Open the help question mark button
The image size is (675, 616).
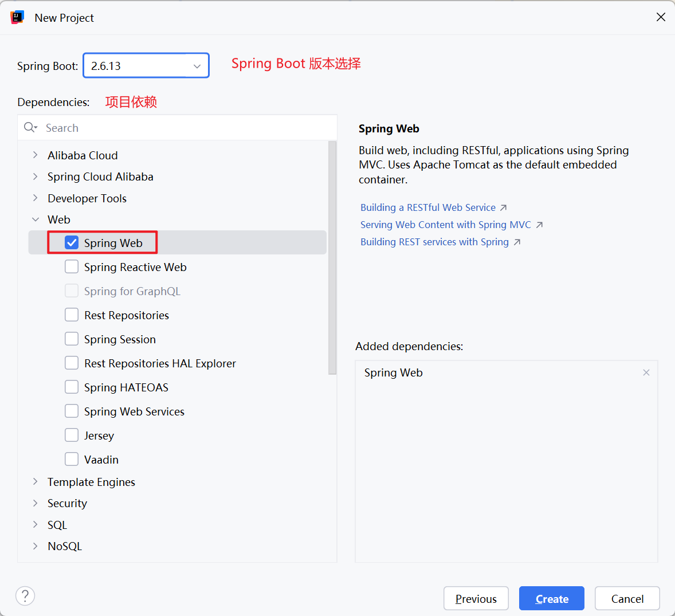pos(25,596)
